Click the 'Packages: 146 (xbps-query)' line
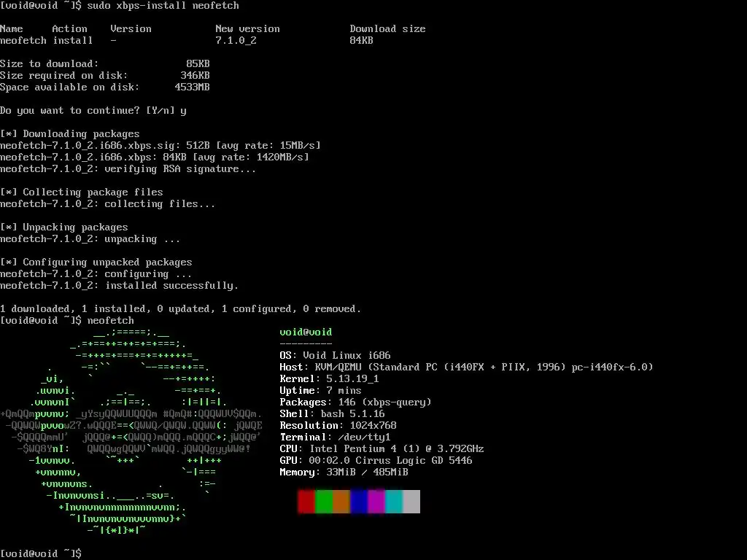 pyautogui.click(x=355, y=402)
